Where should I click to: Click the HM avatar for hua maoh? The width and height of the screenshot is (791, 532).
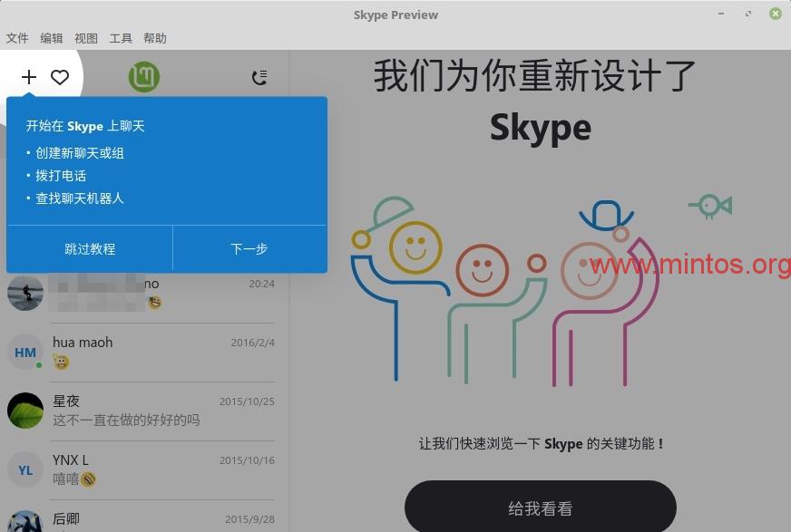[25, 353]
